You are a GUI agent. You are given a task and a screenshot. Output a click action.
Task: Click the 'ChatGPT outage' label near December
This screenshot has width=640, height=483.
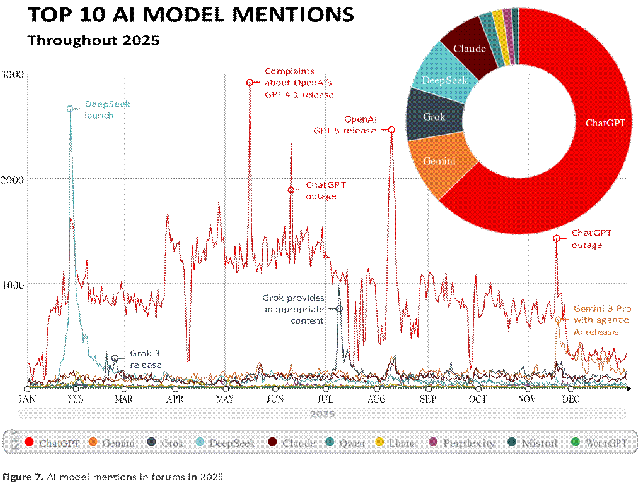click(591, 239)
